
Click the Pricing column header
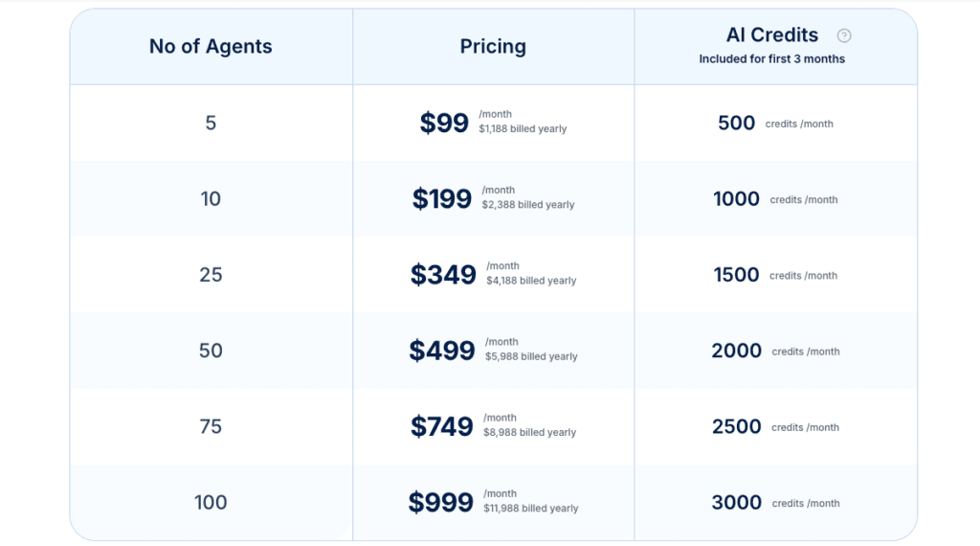pyautogui.click(x=493, y=46)
